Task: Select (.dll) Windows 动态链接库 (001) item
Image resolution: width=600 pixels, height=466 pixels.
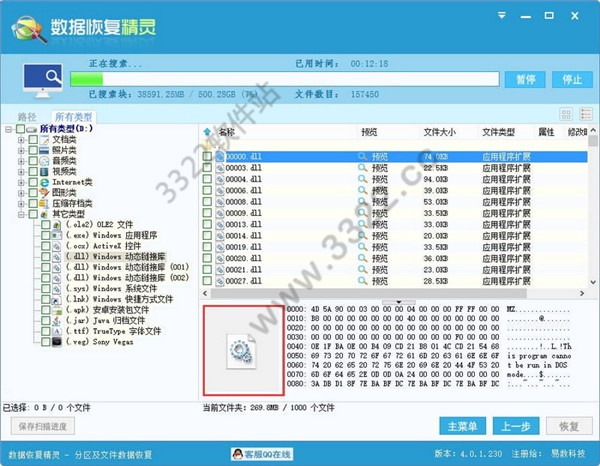Action: click(128, 267)
